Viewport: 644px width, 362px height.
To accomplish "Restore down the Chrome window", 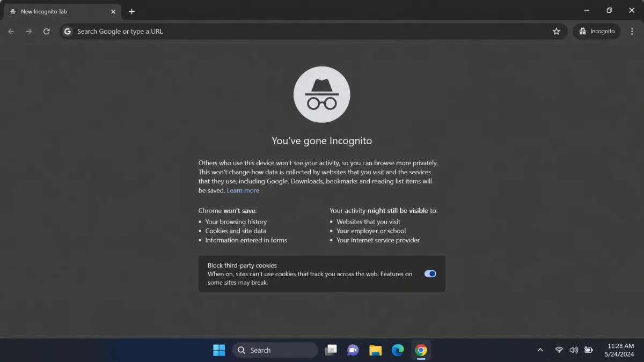I will [610, 11].
